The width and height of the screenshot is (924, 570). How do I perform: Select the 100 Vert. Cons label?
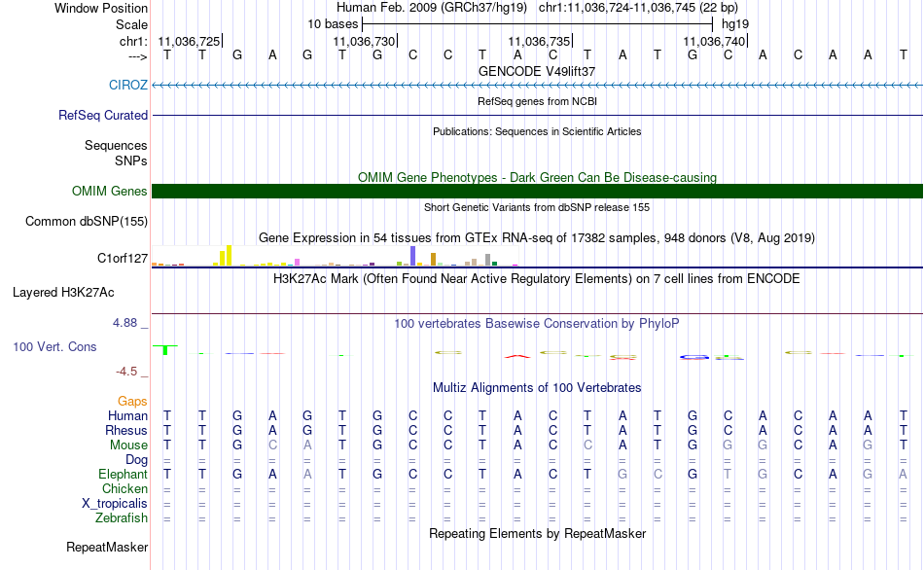coord(54,346)
